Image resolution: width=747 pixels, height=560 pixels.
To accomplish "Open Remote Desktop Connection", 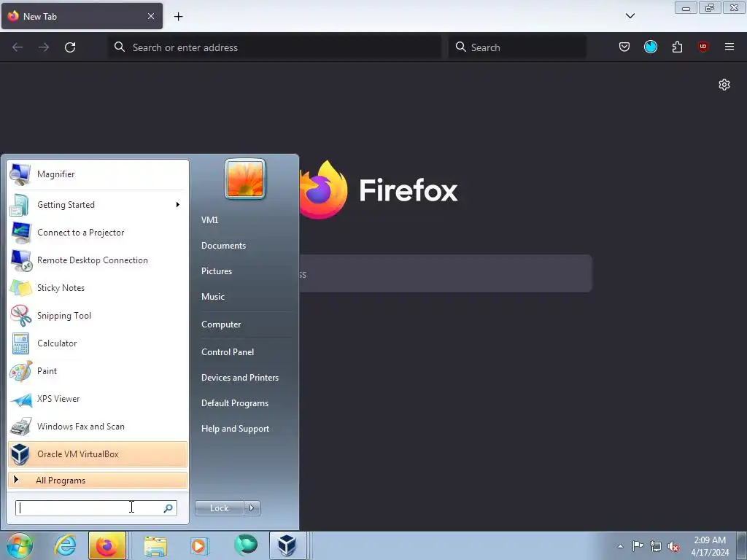I will 98,260.
